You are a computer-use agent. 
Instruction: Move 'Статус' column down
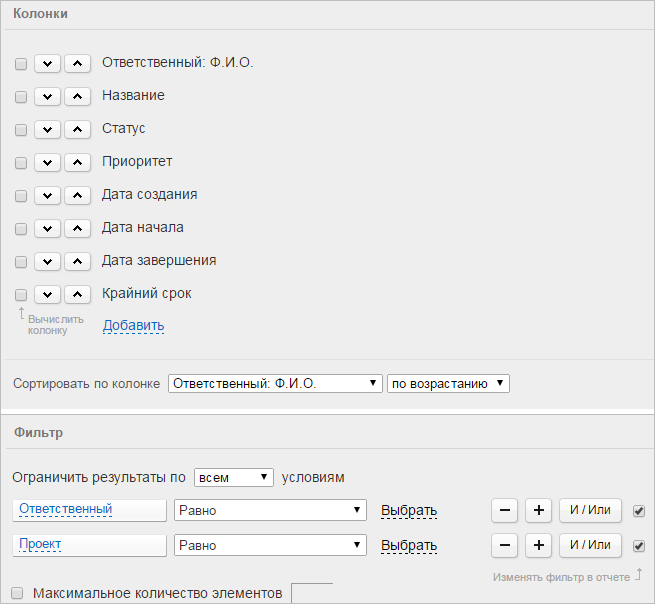tap(48, 129)
